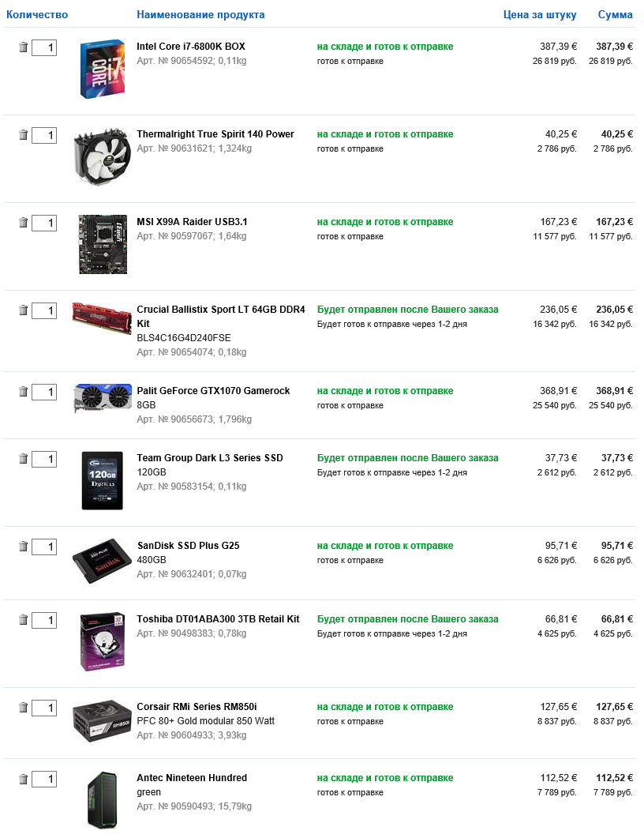This screenshot has width=644, height=838.
Task: Click trash icon for MSI X99A Raider
Action: point(23,223)
